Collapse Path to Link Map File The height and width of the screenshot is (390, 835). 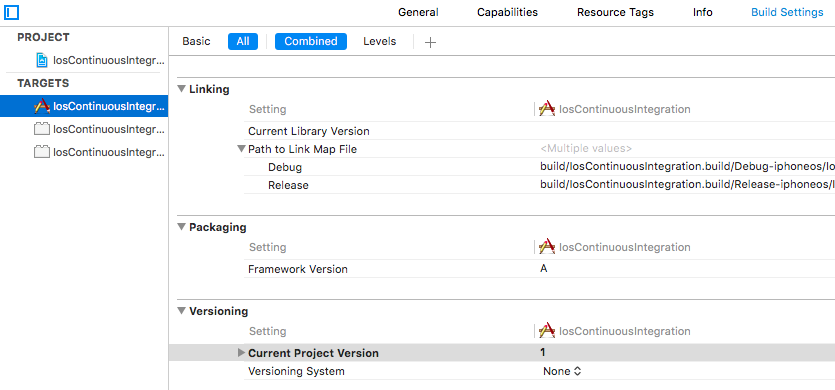241,149
